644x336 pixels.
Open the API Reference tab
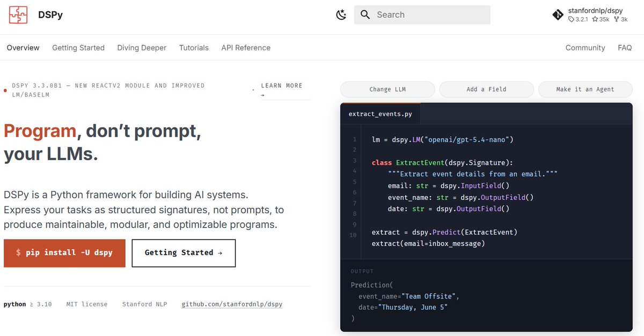coord(246,48)
